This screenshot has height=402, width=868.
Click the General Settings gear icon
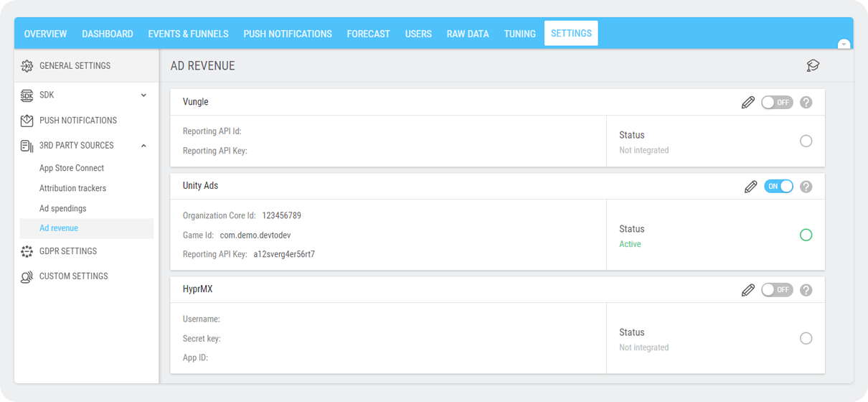(27, 66)
